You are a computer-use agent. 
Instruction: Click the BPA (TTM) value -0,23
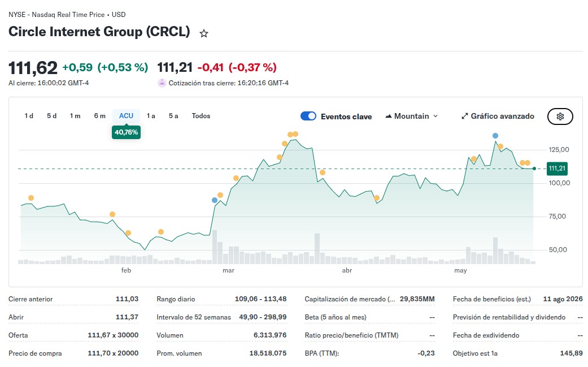[426, 353]
